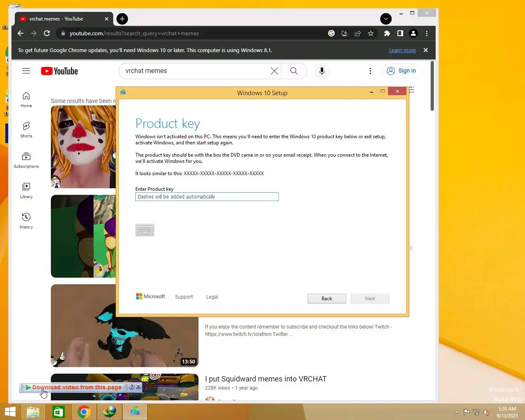Go back with Chrome's back arrow
Image resolution: width=525 pixels, height=420 pixels.
pos(21,33)
